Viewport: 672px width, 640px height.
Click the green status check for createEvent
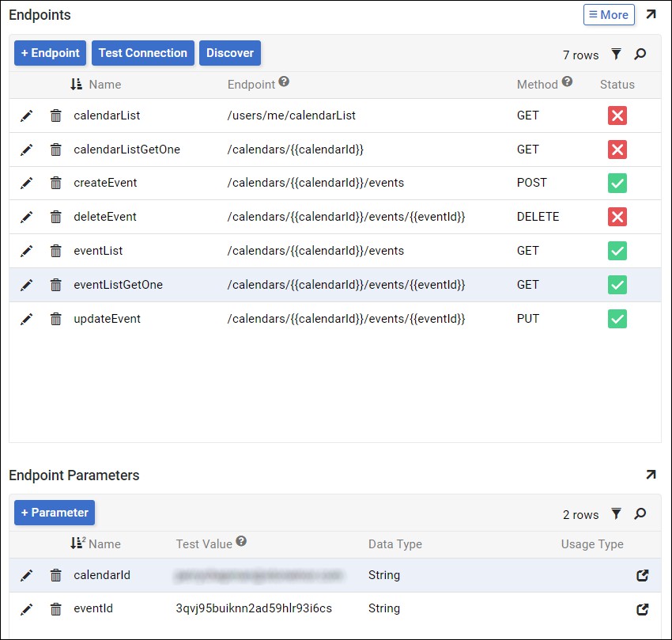point(617,183)
